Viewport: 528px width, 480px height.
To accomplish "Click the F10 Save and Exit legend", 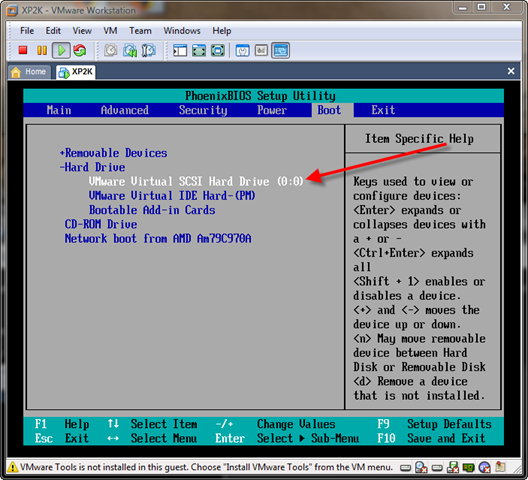I will (x=431, y=438).
